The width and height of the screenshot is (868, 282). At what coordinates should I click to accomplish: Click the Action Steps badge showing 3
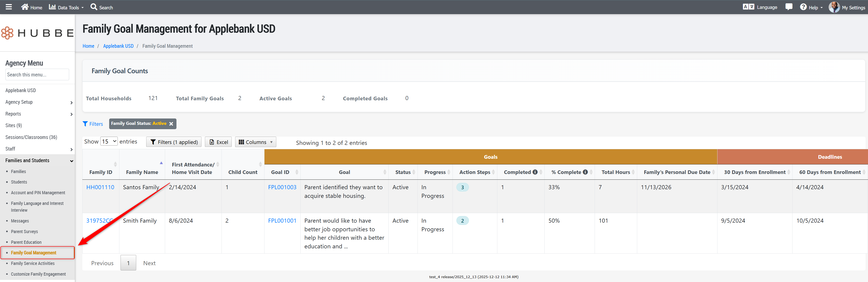pyautogui.click(x=462, y=187)
